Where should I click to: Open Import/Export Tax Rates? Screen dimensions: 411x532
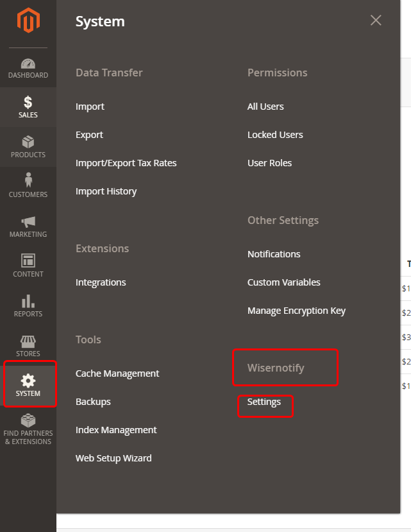[126, 163]
